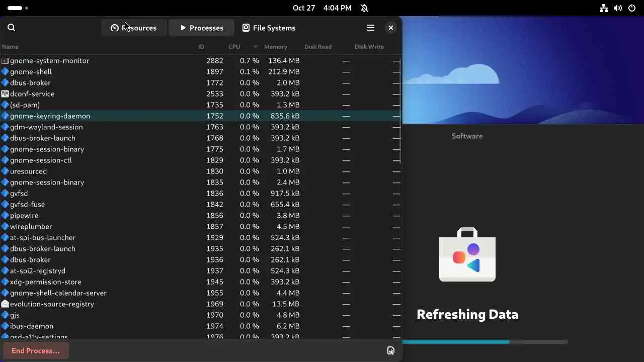Screen dimensions: 644x362
Task: Click the gjs process icon
Action: coord(5,315)
